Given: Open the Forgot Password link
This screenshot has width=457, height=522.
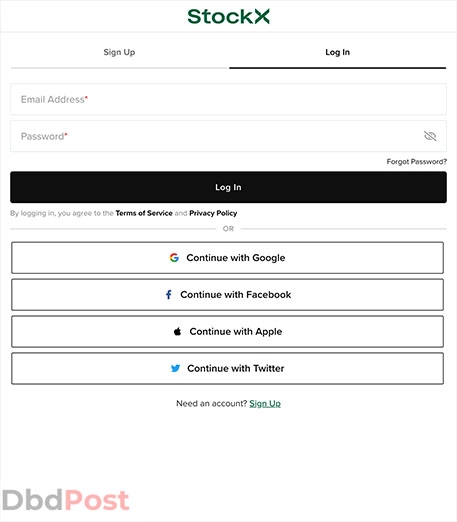Looking at the screenshot, I should (x=416, y=162).
